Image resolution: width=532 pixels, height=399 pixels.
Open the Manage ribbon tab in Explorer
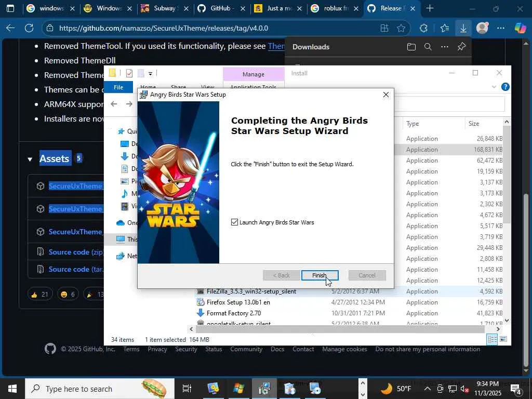click(x=254, y=74)
